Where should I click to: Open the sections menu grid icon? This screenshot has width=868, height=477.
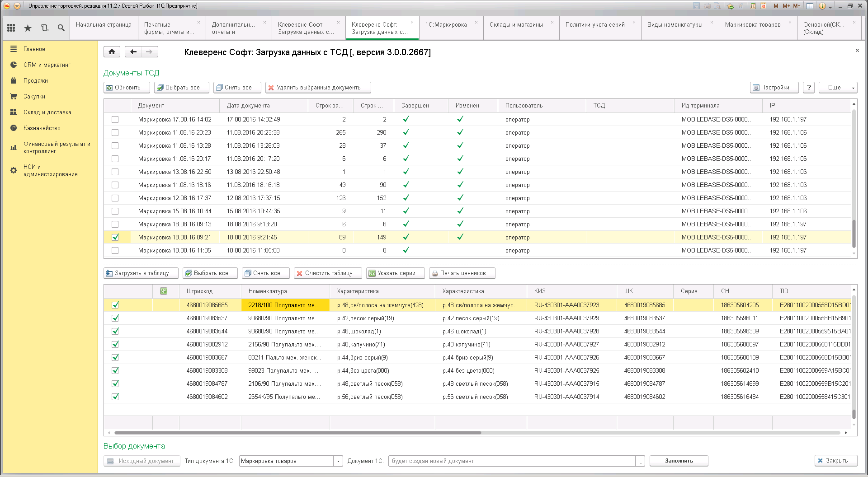point(11,28)
